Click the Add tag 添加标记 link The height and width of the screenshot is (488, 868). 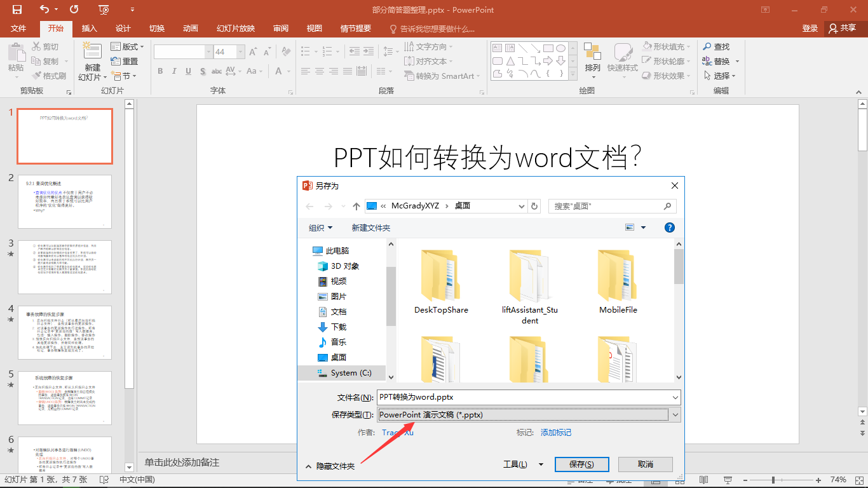click(556, 432)
